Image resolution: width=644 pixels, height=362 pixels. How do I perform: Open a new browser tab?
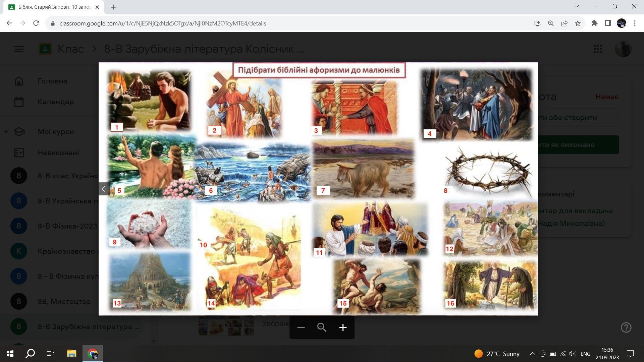pyautogui.click(x=113, y=7)
